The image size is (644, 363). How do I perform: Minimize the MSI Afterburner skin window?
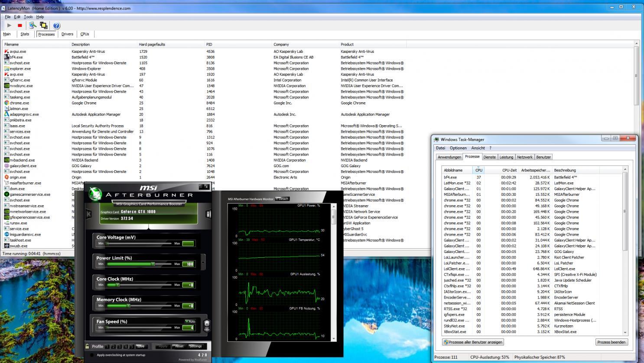(201, 187)
